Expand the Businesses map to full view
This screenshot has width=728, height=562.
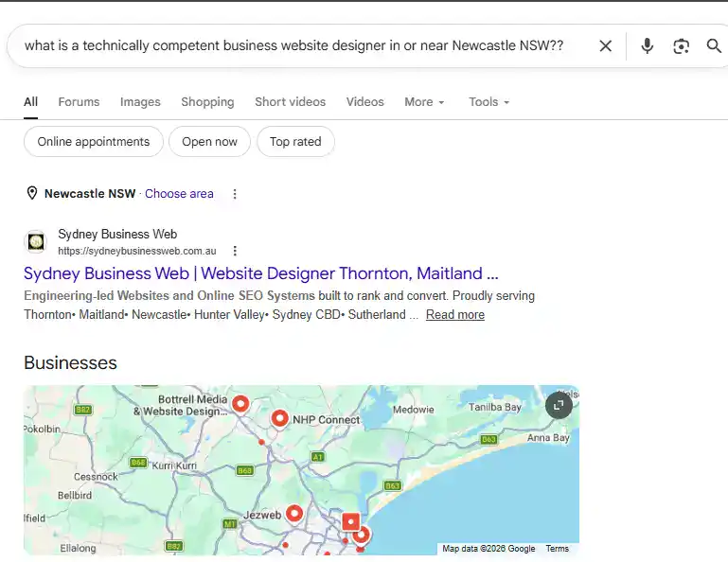tap(559, 405)
